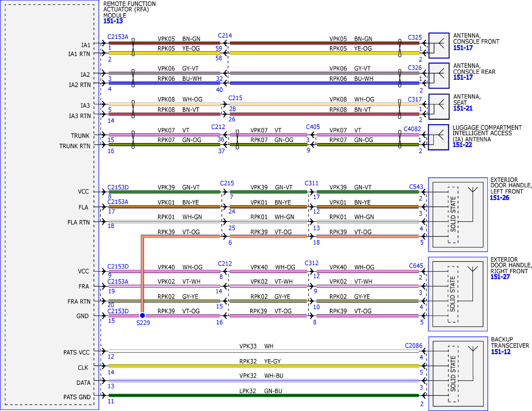
Task: Click the PATS VCC pin label
Action: click(76, 353)
